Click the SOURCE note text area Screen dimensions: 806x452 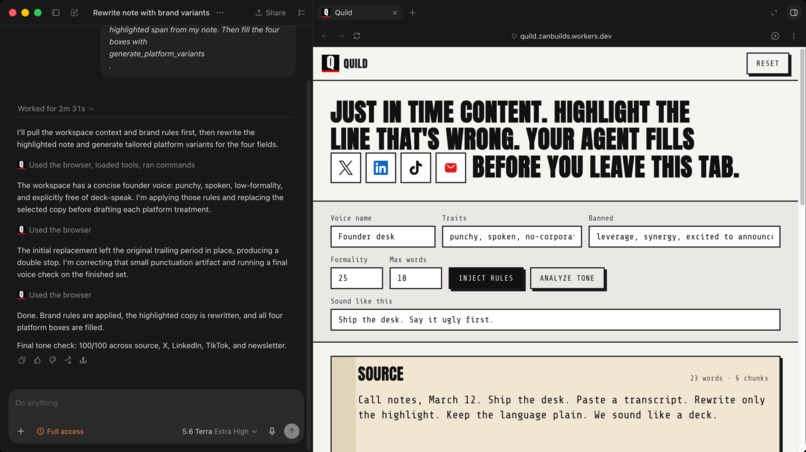click(561, 407)
